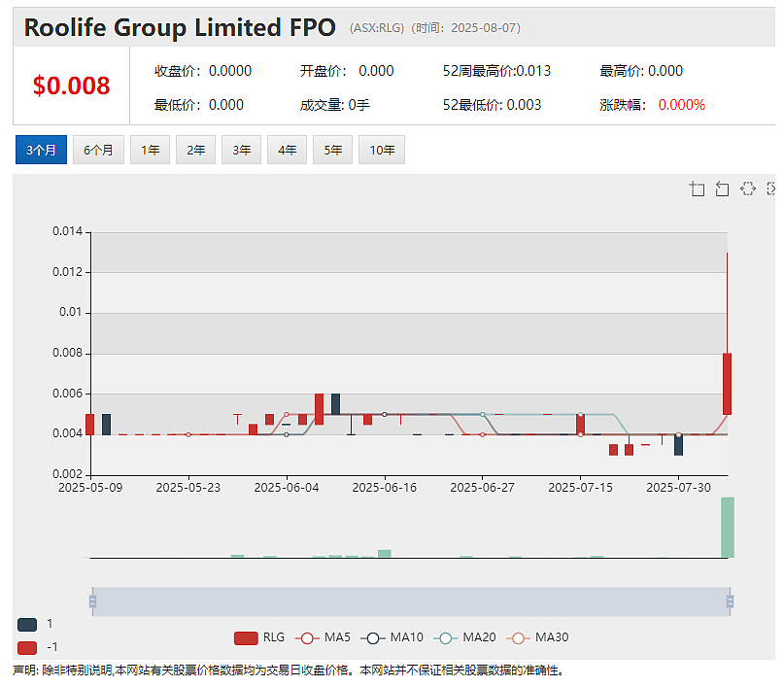Switch to the 1年 range tab
The width and height of the screenshot is (784, 687).
(x=150, y=150)
